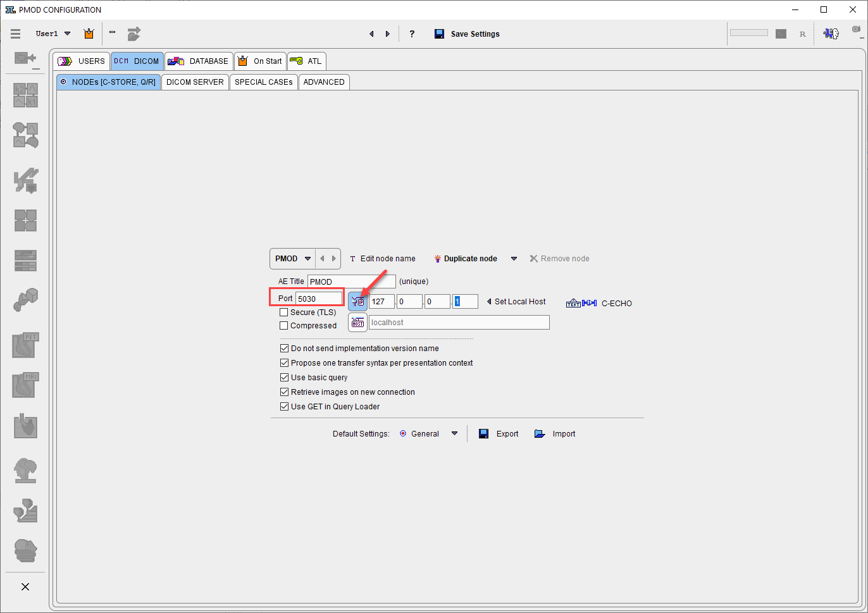Click the Export button
Screen dimensions: 868x613
[x=499, y=434]
